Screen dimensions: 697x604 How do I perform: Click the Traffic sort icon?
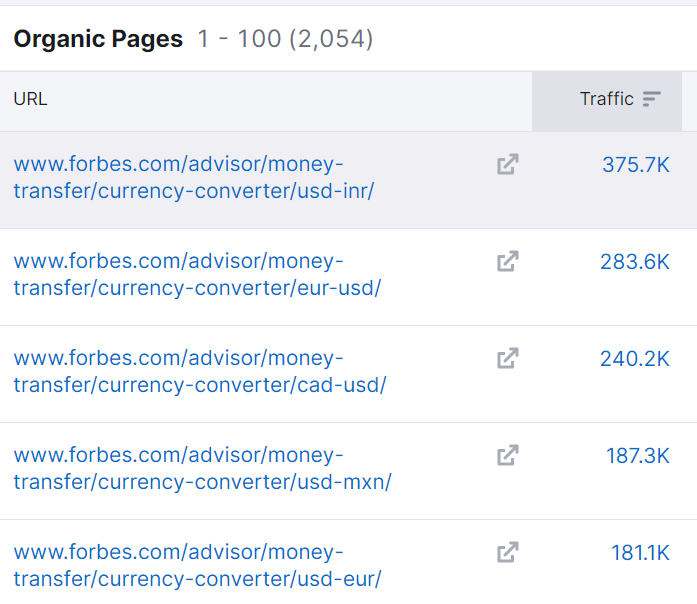(652, 99)
